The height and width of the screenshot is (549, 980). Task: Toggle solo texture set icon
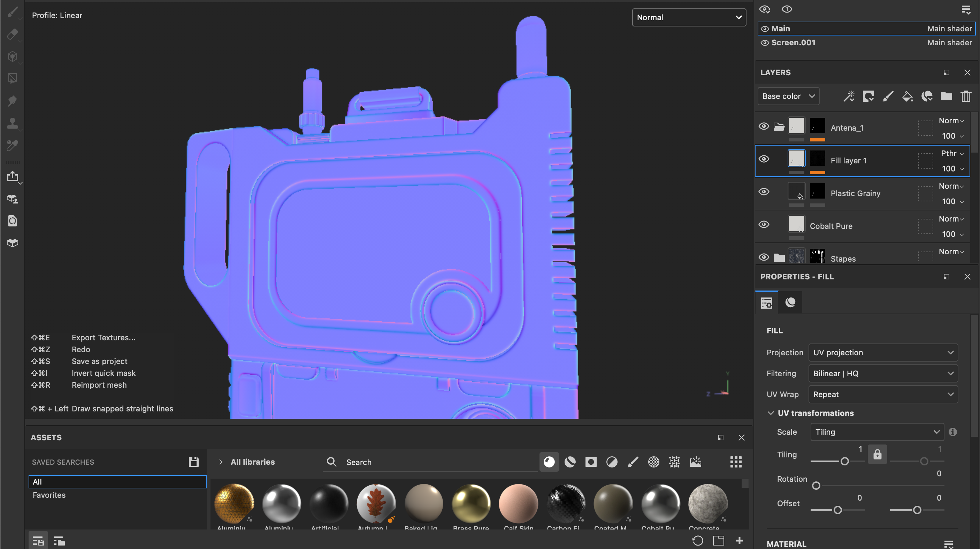[787, 9]
